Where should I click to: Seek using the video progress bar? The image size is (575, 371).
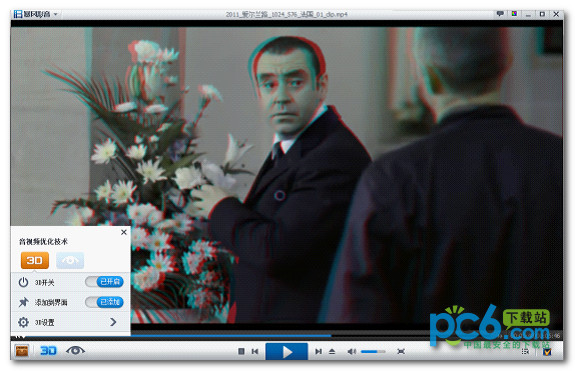pyautogui.click(x=287, y=335)
